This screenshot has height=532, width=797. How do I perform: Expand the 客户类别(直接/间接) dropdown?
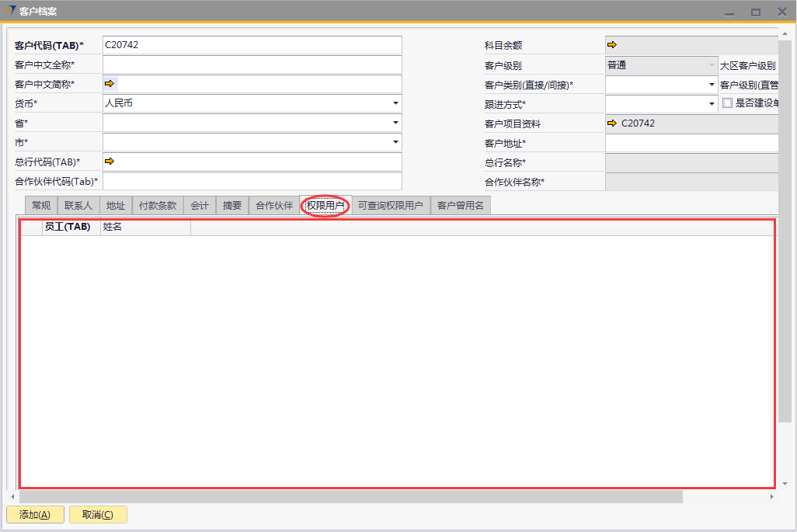tap(711, 84)
